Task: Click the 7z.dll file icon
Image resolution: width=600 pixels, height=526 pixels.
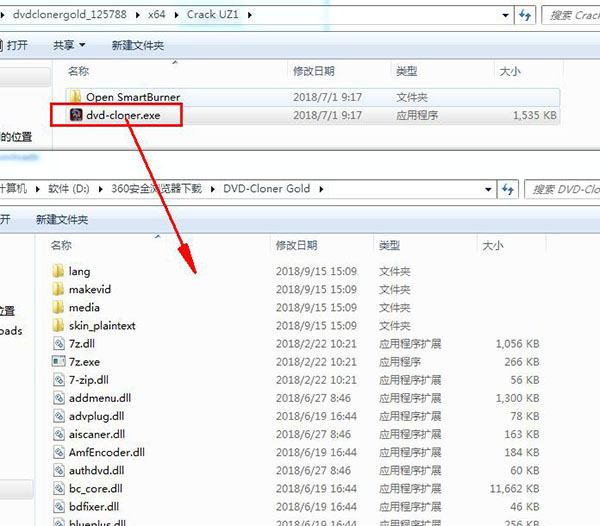Action: coord(58,344)
